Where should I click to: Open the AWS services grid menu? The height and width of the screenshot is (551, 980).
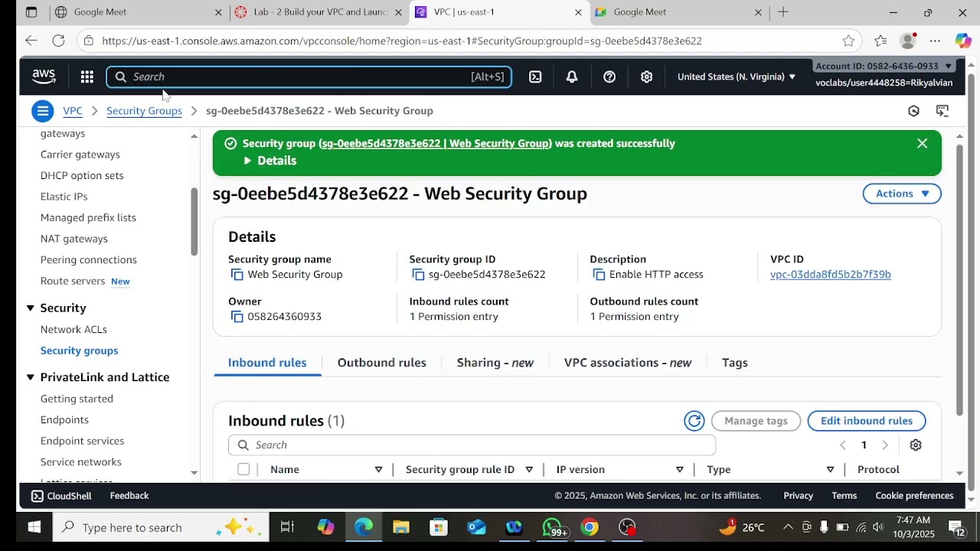click(x=87, y=77)
